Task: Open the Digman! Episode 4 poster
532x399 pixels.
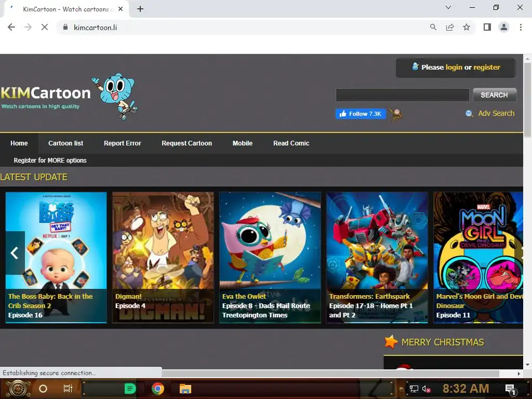Action: (163, 257)
